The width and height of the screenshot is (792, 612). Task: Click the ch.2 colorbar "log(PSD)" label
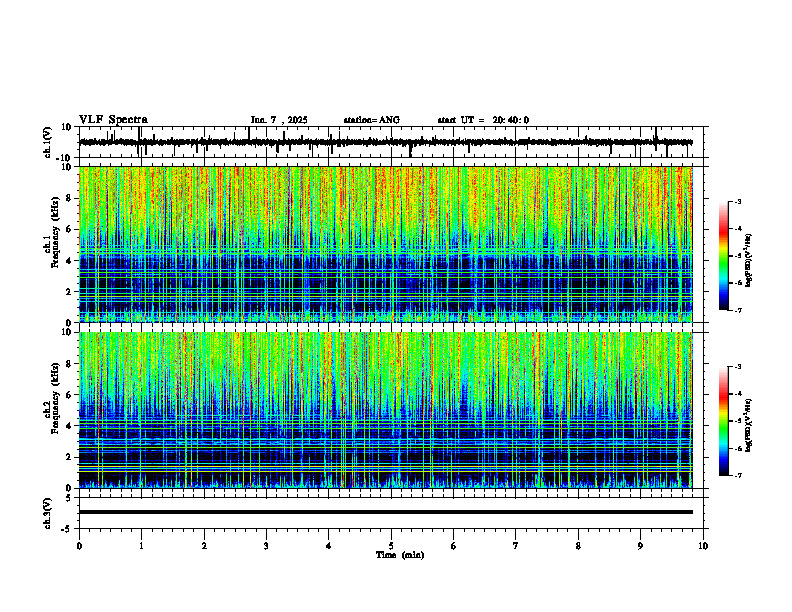pos(749,425)
